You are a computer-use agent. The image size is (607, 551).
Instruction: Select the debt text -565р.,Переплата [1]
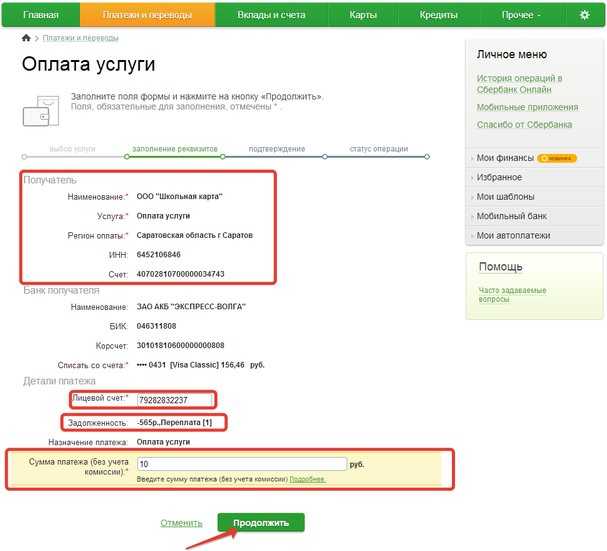(x=175, y=422)
